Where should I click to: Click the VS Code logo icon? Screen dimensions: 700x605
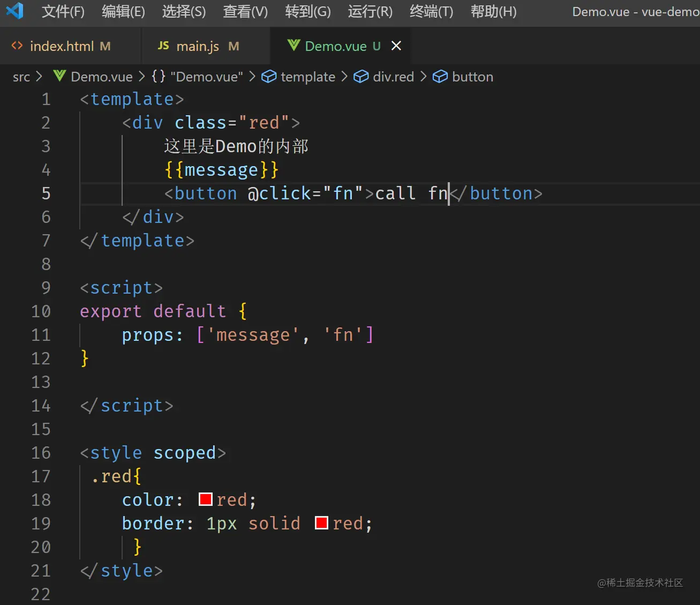tap(15, 11)
